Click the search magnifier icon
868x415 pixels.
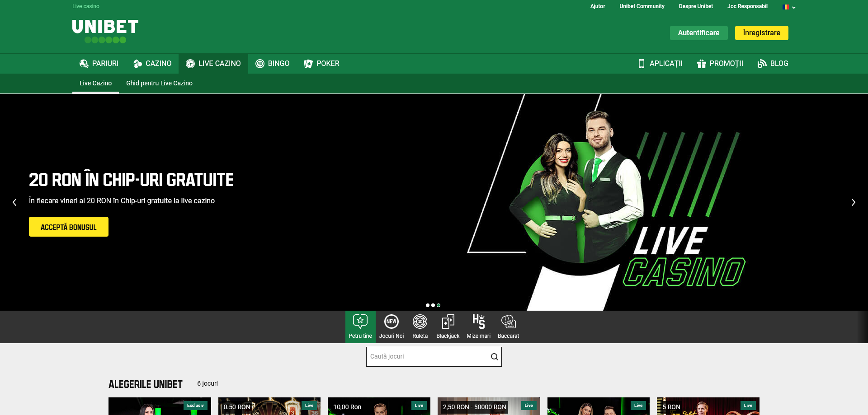[x=495, y=357]
